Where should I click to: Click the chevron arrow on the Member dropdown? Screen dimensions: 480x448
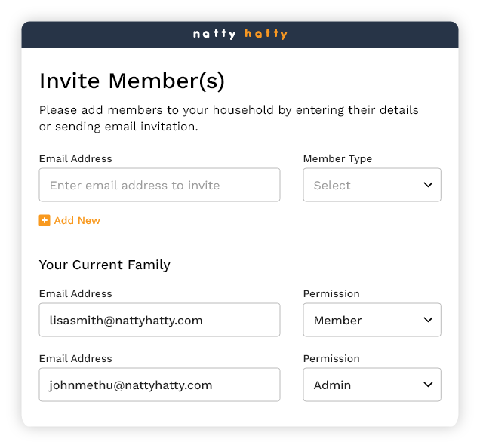[x=428, y=320]
